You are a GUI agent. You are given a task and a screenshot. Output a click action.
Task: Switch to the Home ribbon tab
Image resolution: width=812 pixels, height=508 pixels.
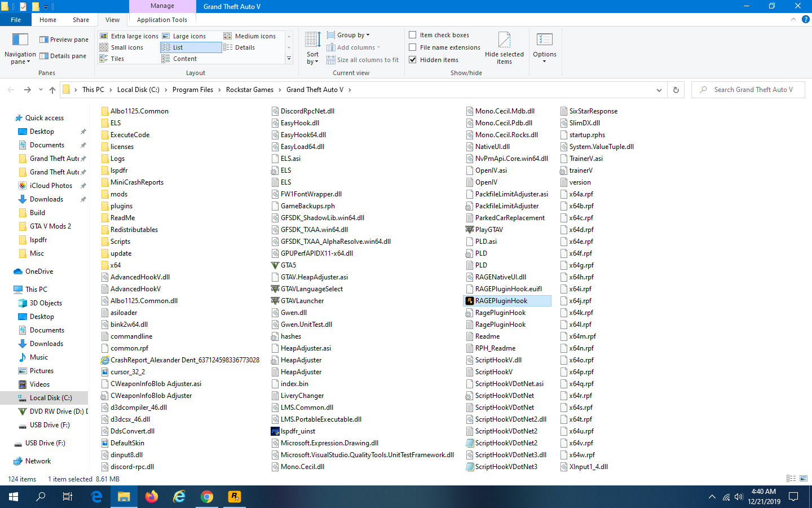[x=48, y=20]
